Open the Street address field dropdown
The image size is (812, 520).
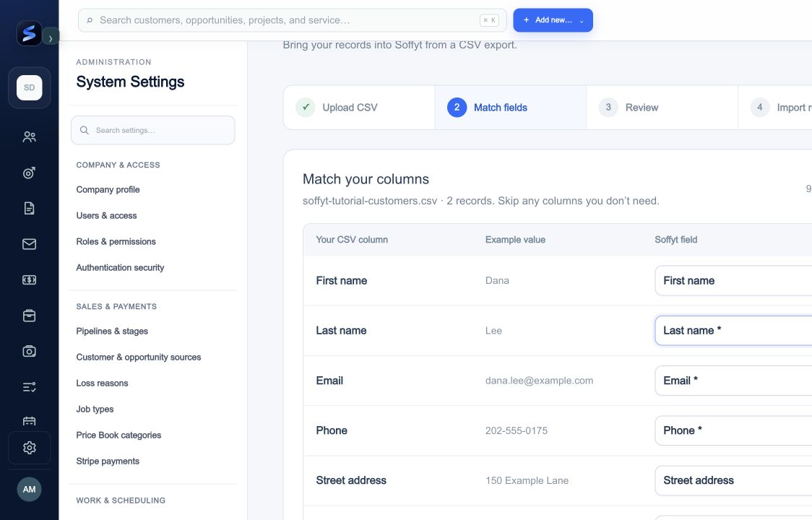pos(733,480)
